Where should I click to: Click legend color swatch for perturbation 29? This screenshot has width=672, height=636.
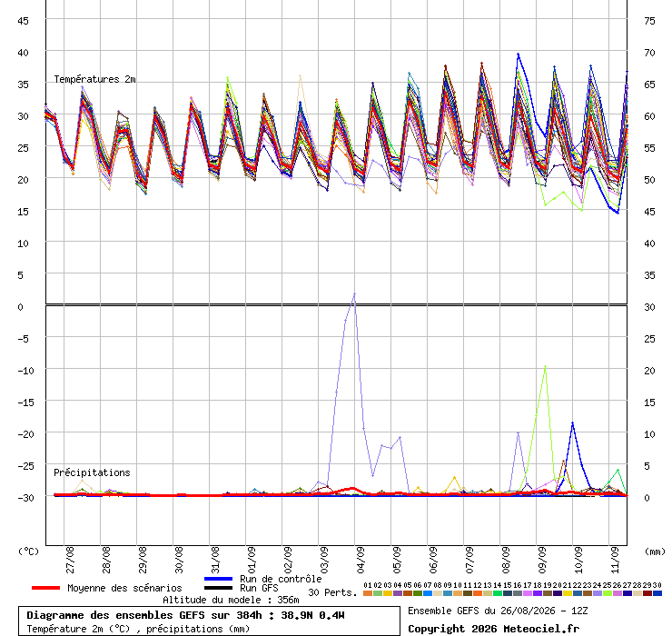[x=647, y=593]
